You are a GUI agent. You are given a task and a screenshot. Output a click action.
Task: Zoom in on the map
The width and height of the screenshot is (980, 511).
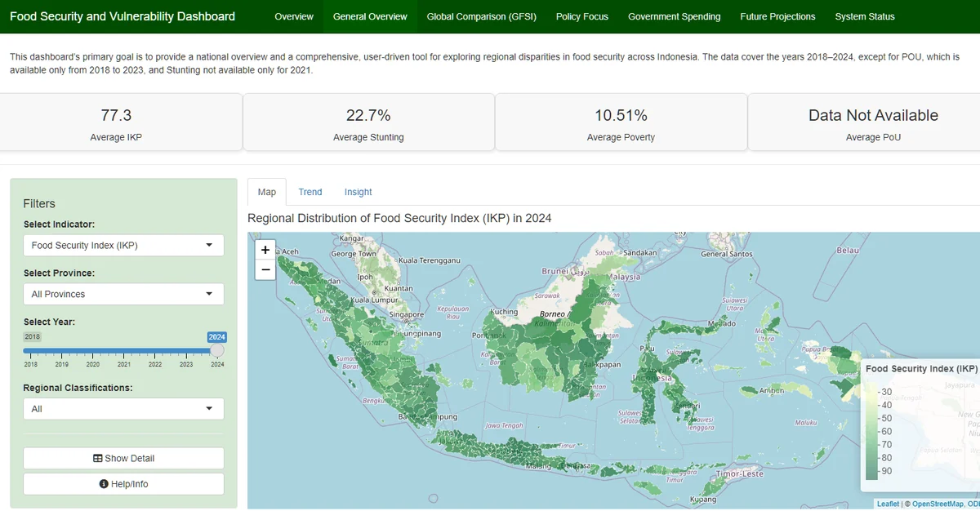coord(265,250)
